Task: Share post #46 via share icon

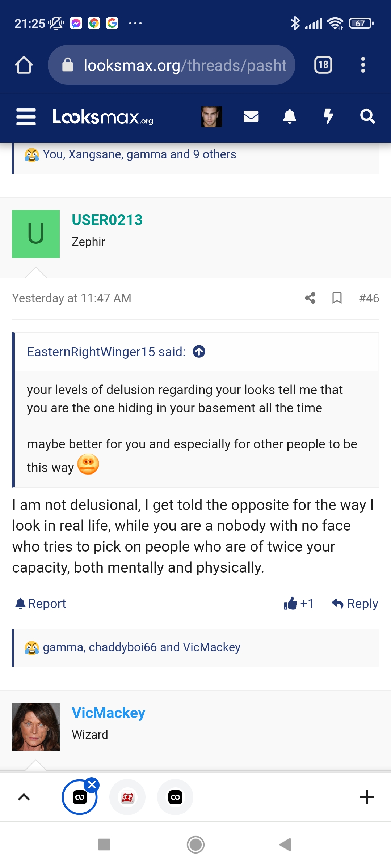Action: click(310, 298)
